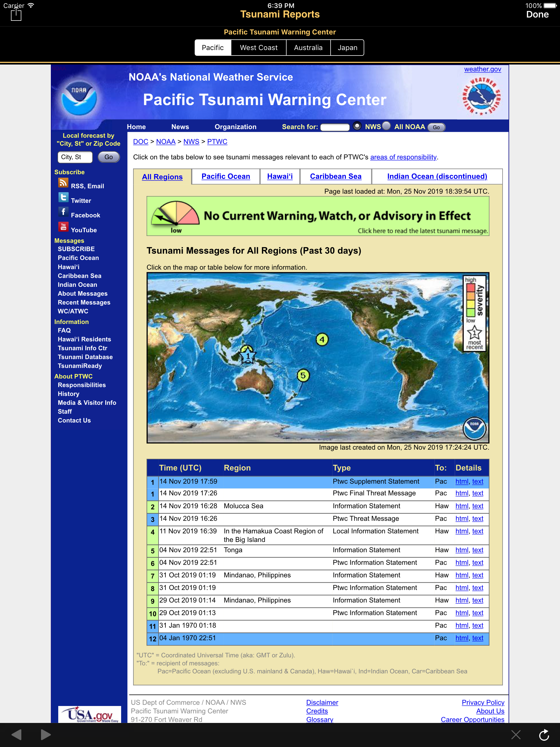Screen dimensions: 560x747
Task: Tap the share icon in the status bar
Action: tap(16, 14)
